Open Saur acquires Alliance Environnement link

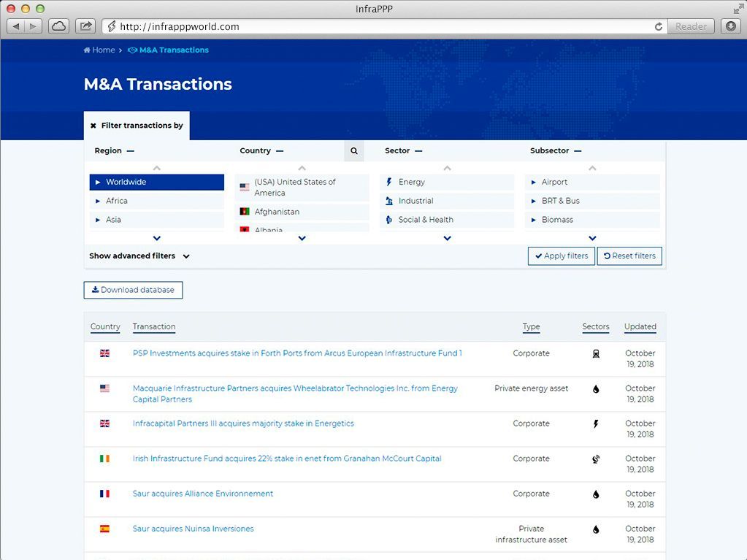203,494
